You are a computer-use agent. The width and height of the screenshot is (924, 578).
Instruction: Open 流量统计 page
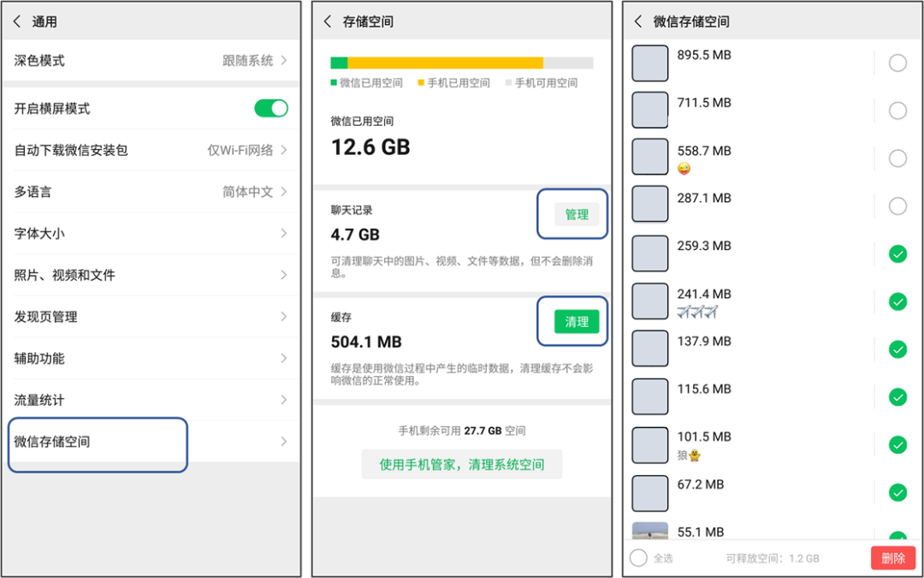151,400
